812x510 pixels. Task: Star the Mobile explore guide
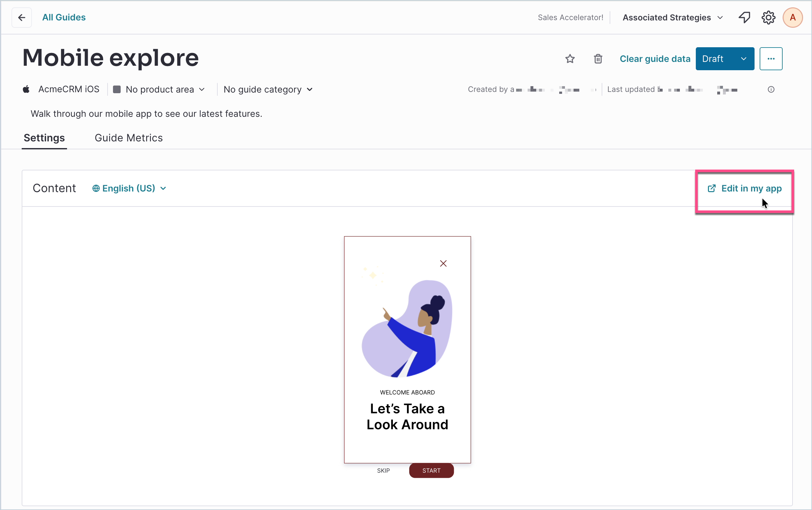(570, 59)
